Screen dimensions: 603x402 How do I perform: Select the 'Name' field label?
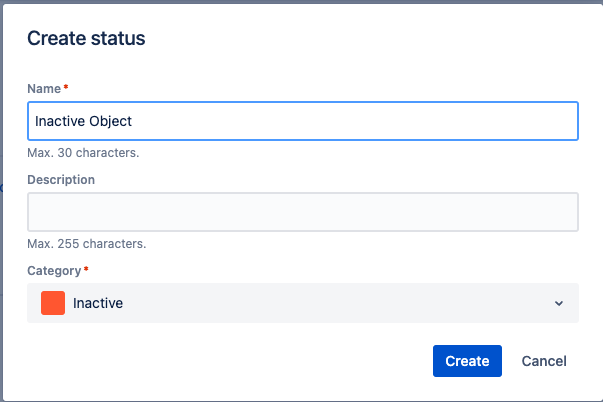pyautogui.click(x=43, y=89)
